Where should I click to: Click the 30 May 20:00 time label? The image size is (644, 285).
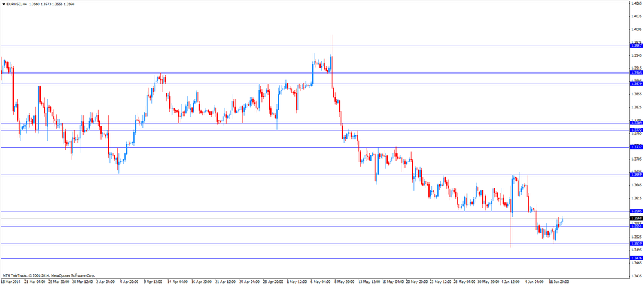pyautogui.click(x=488, y=282)
